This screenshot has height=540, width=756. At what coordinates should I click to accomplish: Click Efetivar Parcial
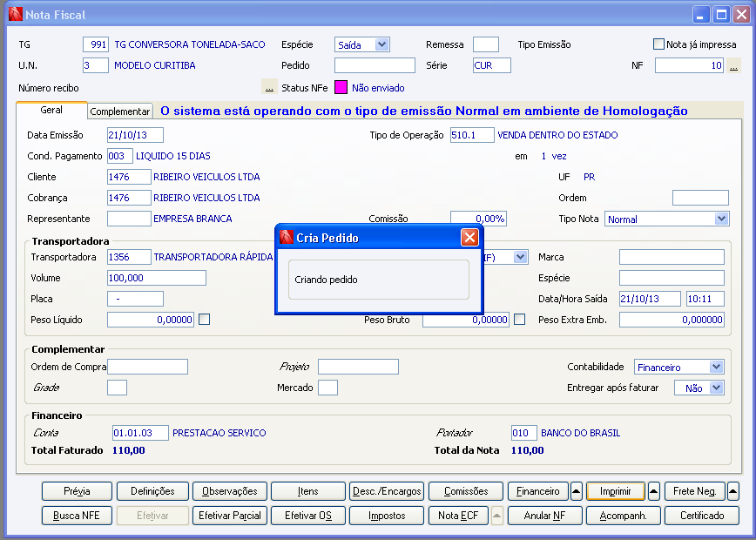230,516
